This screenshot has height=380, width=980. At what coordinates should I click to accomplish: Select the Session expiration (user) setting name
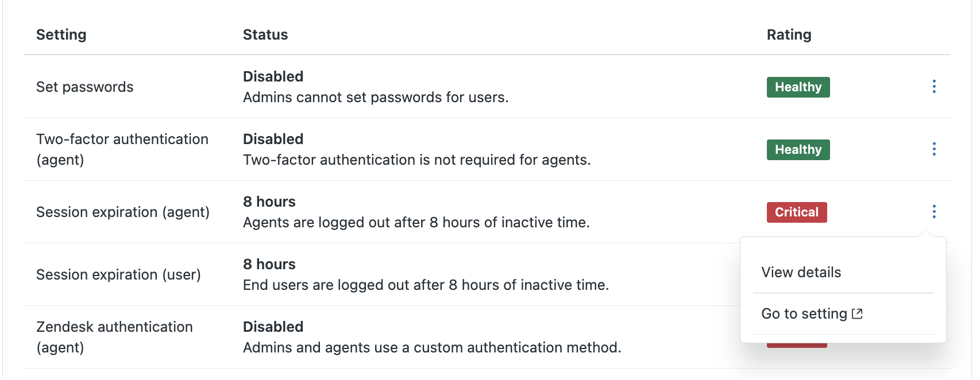(118, 274)
